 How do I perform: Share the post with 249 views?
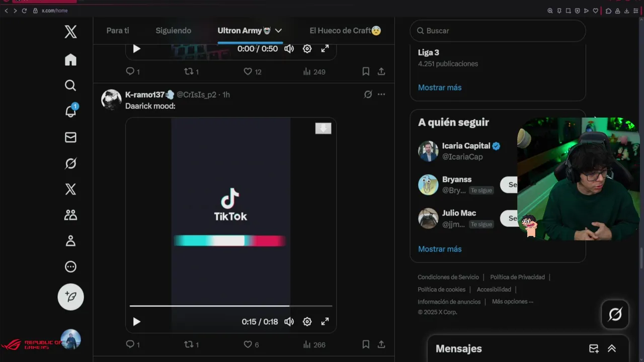coord(381,71)
